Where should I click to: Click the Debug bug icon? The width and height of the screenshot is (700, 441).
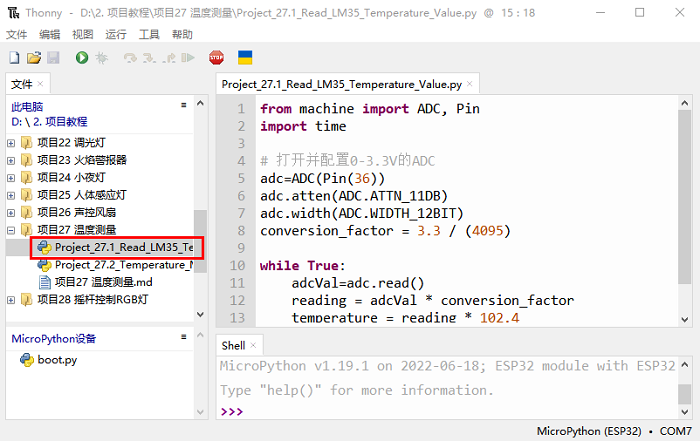[x=101, y=58]
